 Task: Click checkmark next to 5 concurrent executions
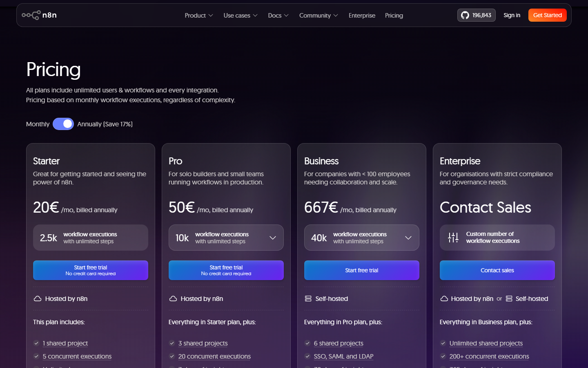(36, 357)
